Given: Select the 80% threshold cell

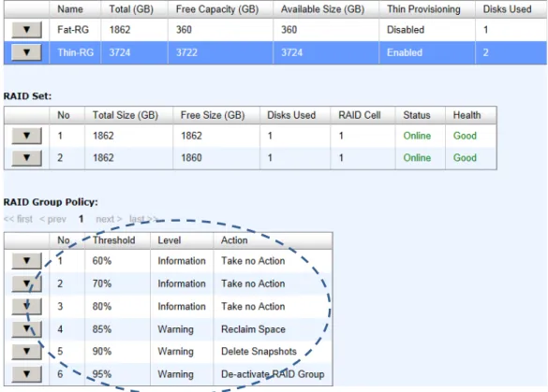Looking at the screenshot, I should click(102, 306).
